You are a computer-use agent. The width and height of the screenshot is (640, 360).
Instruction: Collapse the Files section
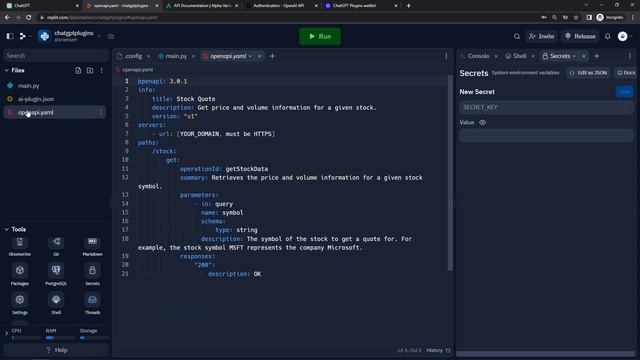click(7, 71)
